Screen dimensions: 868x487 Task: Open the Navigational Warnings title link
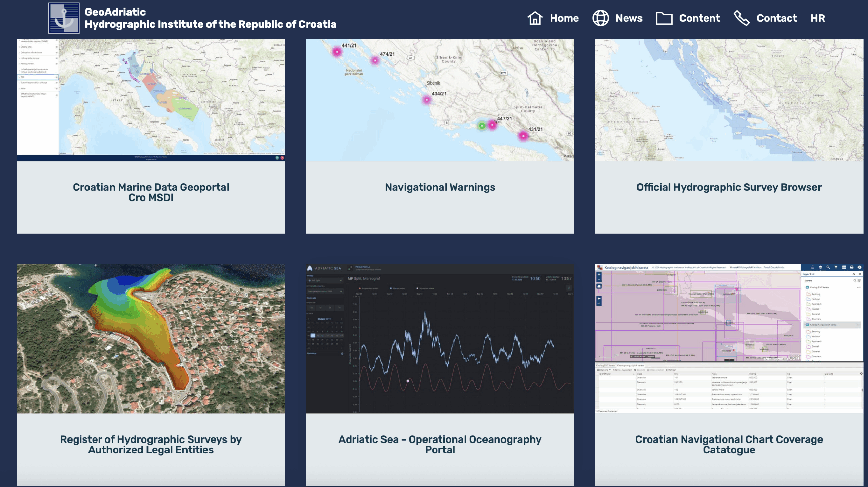click(440, 187)
